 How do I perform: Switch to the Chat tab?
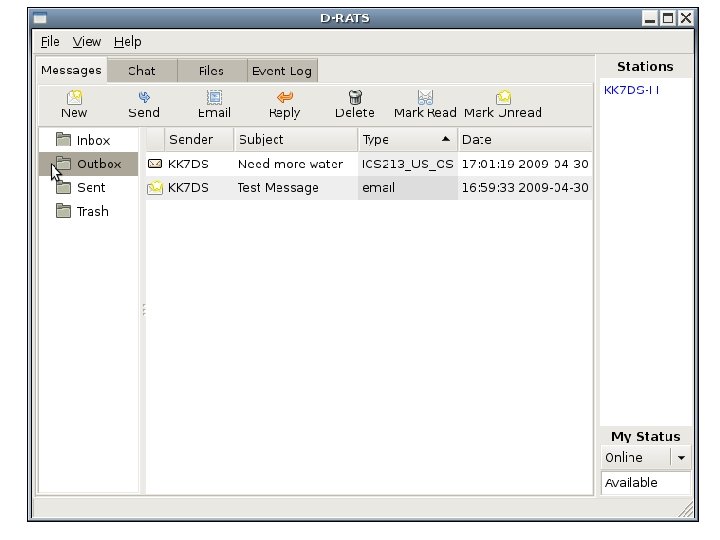142,71
